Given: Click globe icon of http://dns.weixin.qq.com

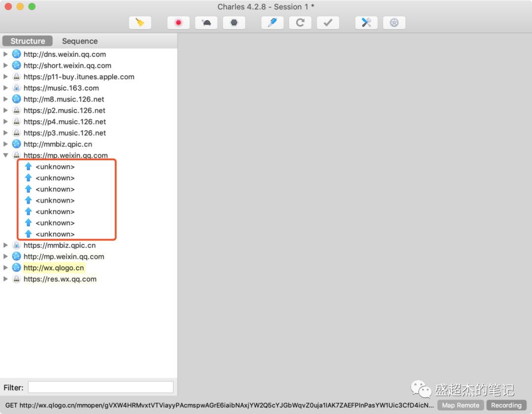Looking at the screenshot, I should point(16,54).
